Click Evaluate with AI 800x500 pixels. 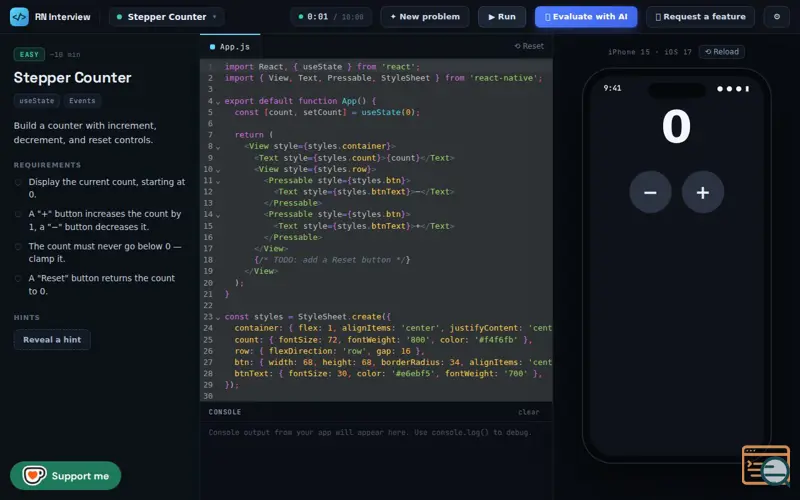coord(586,17)
